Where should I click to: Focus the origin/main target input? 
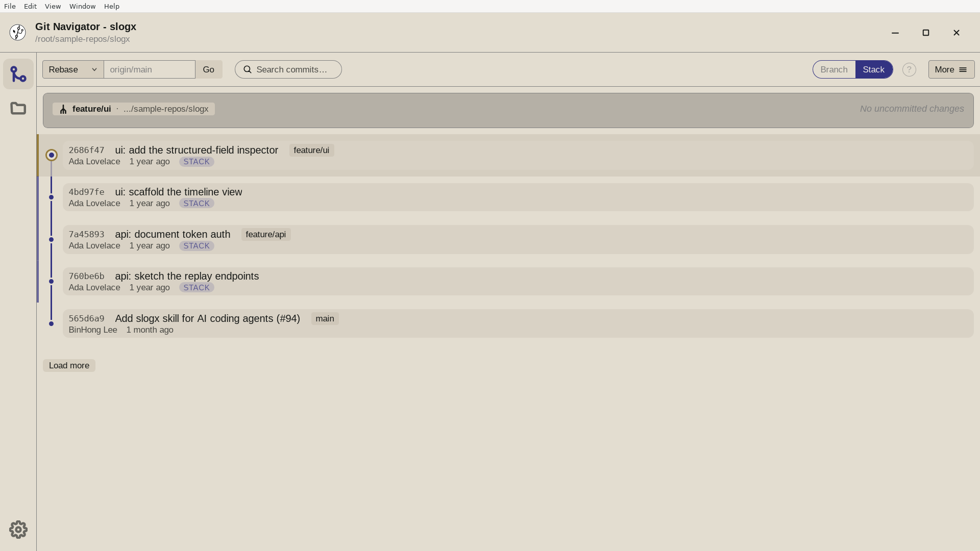point(150,69)
